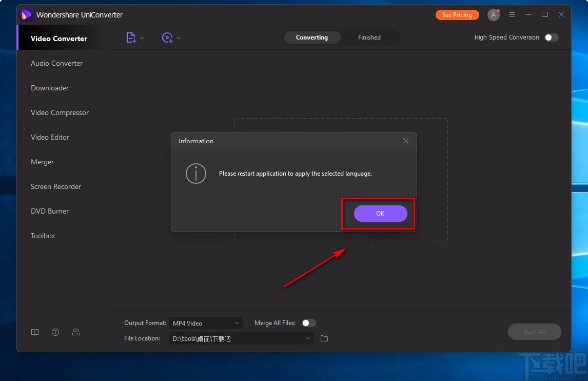The height and width of the screenshot is (381, 588).
Task: Click the Merge All Files label
Action: click(275, 323)
